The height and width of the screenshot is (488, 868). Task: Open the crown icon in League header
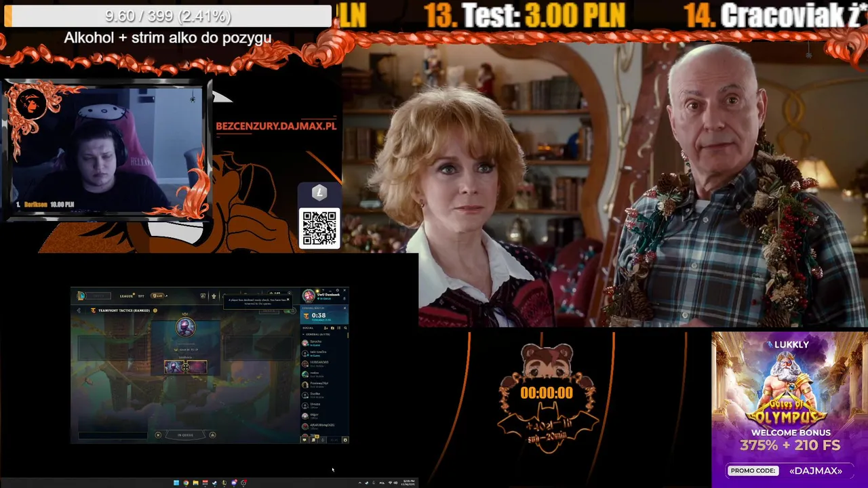214,296
